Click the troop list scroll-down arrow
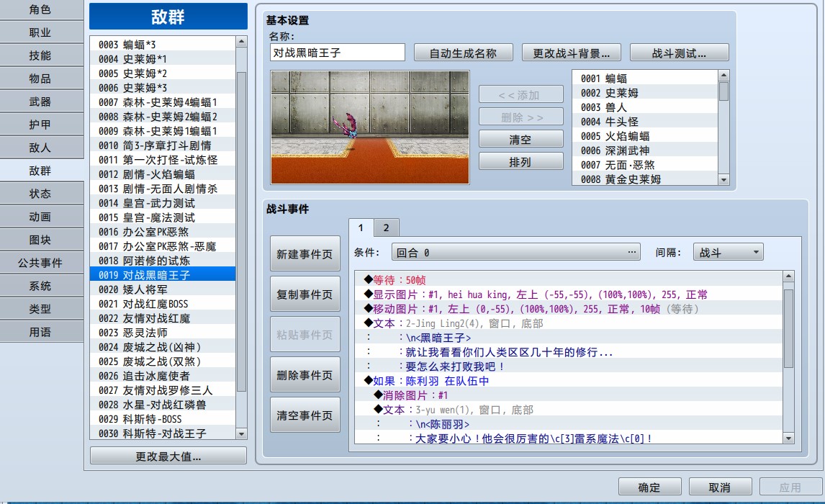The image size is (825, 504). 241,434
